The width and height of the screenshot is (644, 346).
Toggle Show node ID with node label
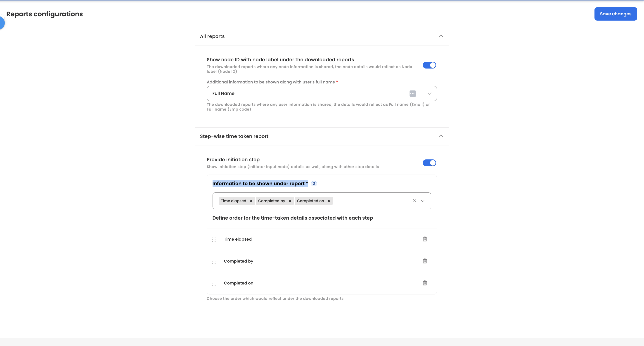(429, 65)
